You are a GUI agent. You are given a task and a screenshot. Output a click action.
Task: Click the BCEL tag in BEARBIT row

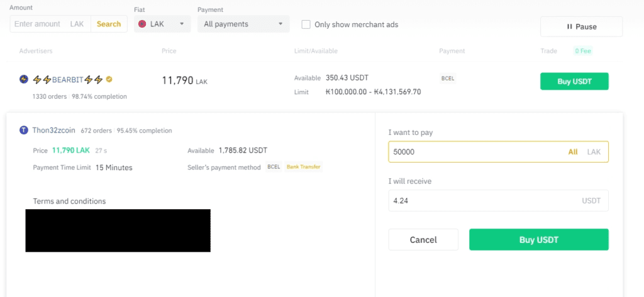pyautogui.click(x=448, y=78)
